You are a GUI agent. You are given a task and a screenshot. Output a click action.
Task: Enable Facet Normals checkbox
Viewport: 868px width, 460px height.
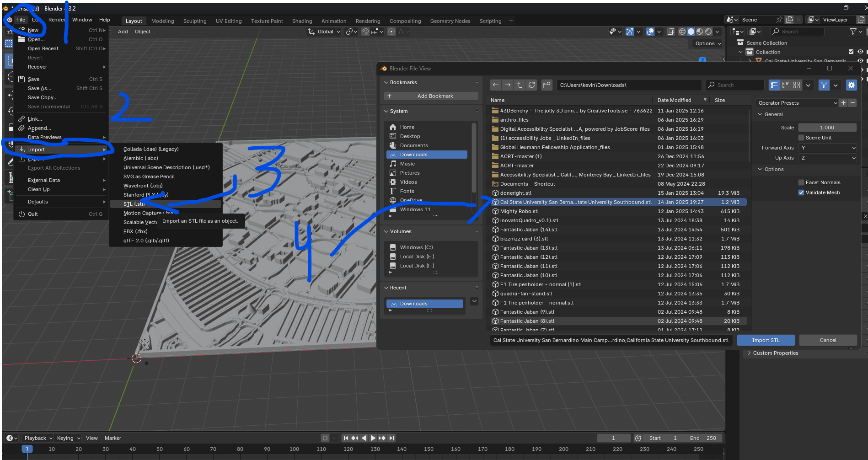(801, 182)
